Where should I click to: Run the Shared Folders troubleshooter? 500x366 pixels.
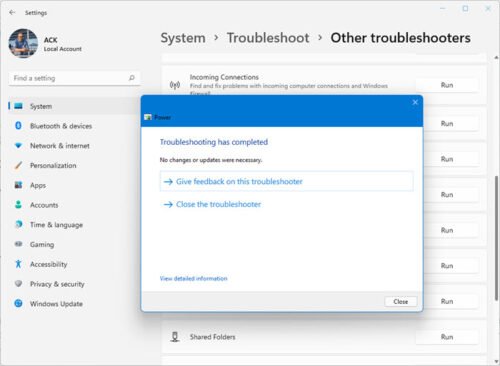pyautogui.click(x=447, y=337)
